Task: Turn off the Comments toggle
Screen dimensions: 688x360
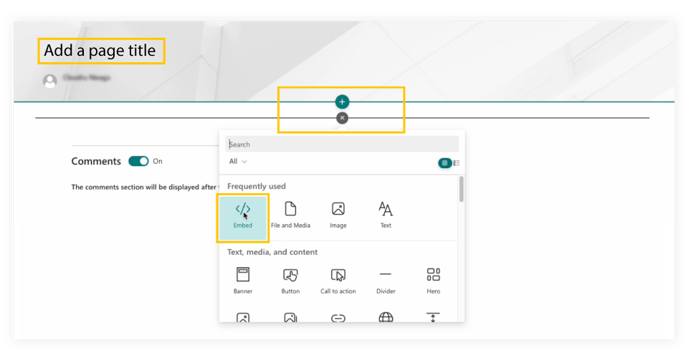Action: tap(139, 161)
